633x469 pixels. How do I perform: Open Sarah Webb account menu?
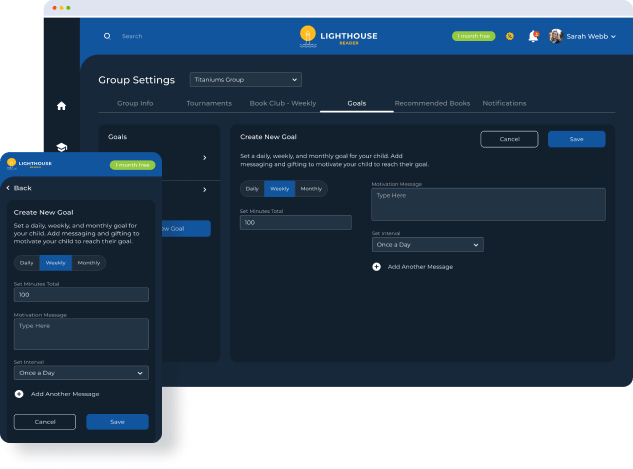coord(583,36)
